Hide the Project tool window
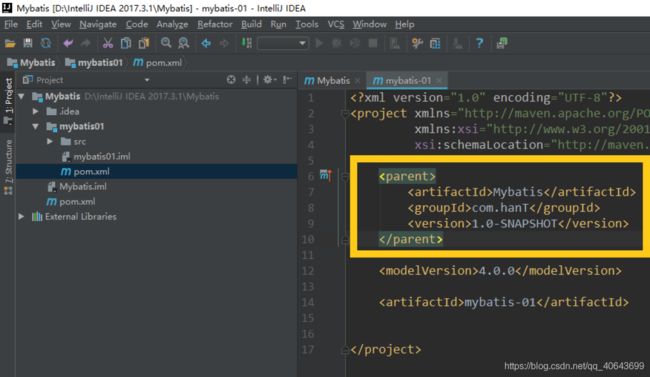The height and width of the screenshot is (377, 650). pyautogui.click(x=287, y=80)
